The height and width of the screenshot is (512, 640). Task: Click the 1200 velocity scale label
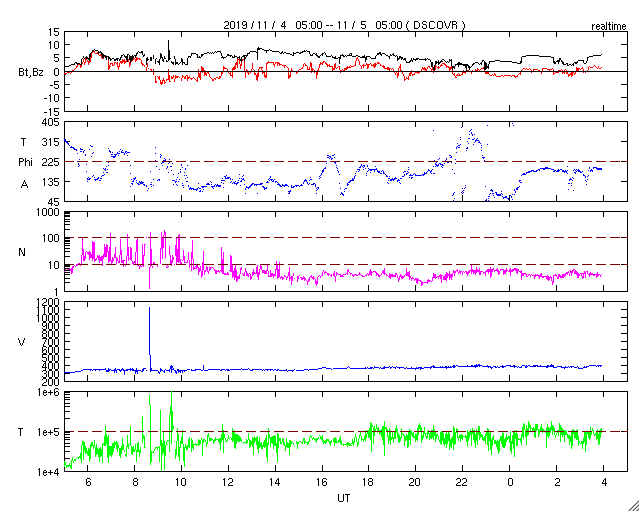47,303
